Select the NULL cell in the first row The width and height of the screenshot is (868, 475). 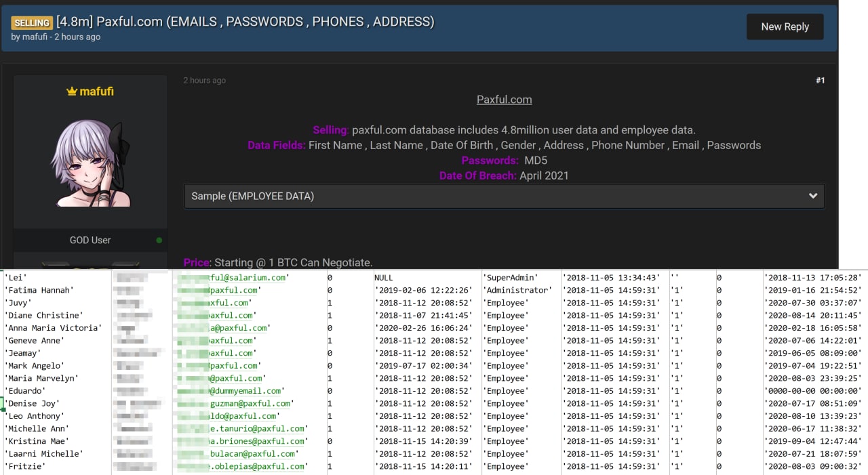point(384,278)
